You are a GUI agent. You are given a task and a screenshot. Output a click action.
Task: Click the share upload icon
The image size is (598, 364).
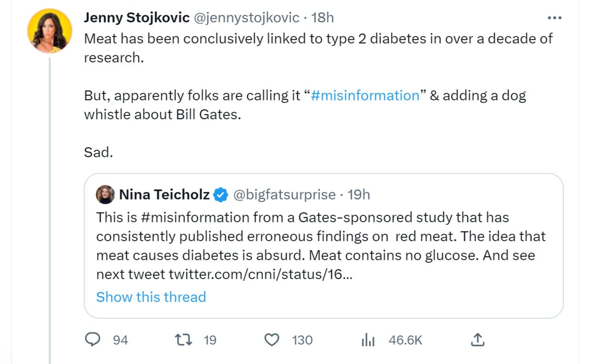coord(477,340)
